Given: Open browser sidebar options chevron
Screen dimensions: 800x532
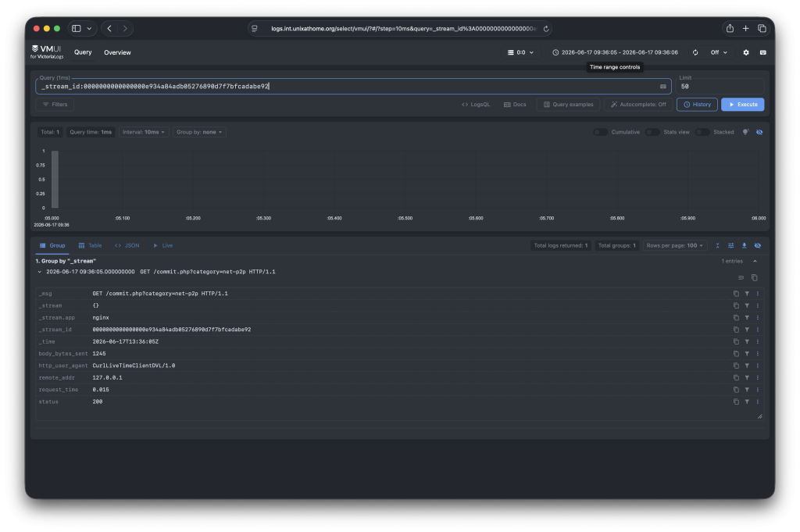Looking at the screenshot, I should click(89, 29).
